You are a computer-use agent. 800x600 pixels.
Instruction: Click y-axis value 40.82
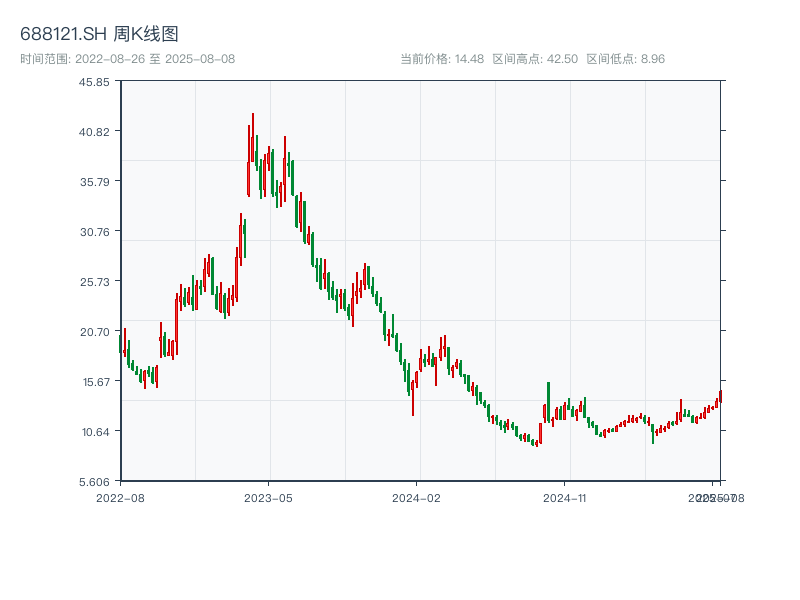[x=94, y=132]
